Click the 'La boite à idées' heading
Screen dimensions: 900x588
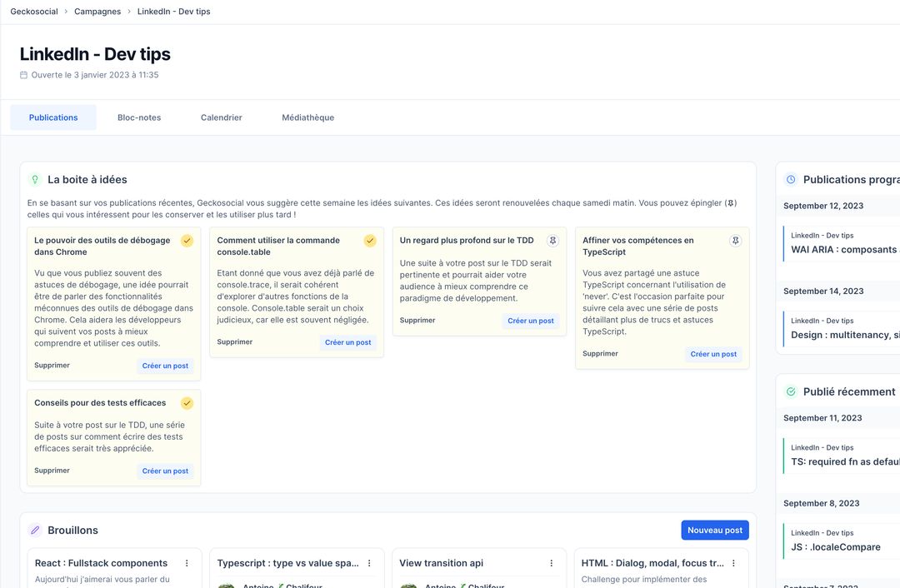[87, 180]
